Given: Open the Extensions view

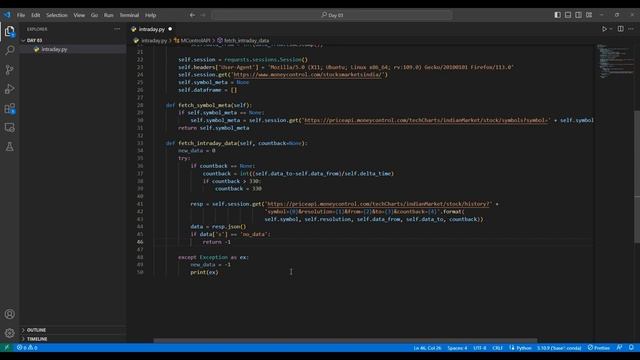Looking at the screenshot, I should click(x=9, y=108).
